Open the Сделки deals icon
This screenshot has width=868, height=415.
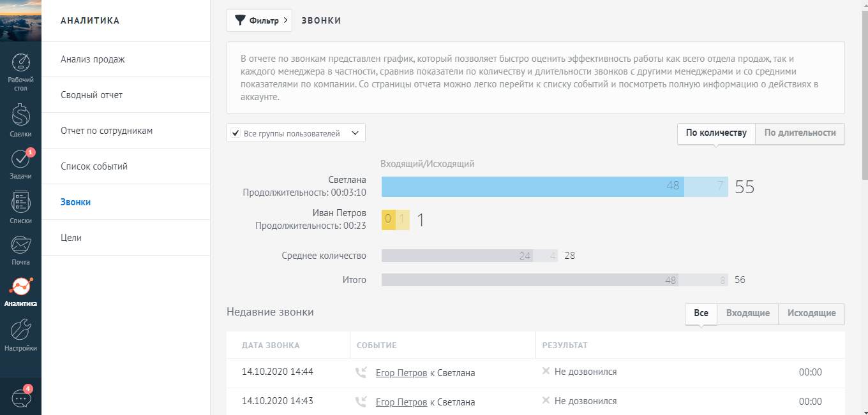(20, 115)
